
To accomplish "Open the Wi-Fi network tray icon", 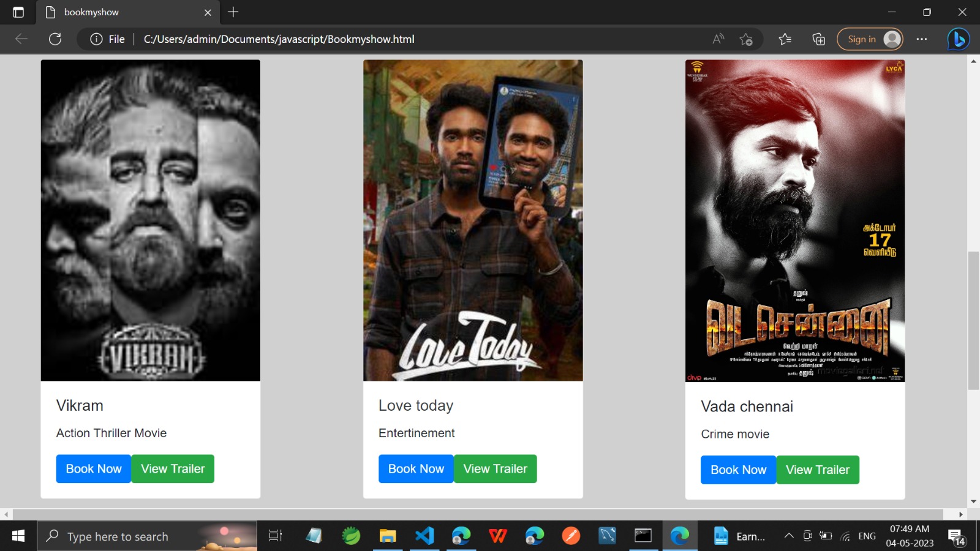I will pyautogui.click(x=845, y=536).
